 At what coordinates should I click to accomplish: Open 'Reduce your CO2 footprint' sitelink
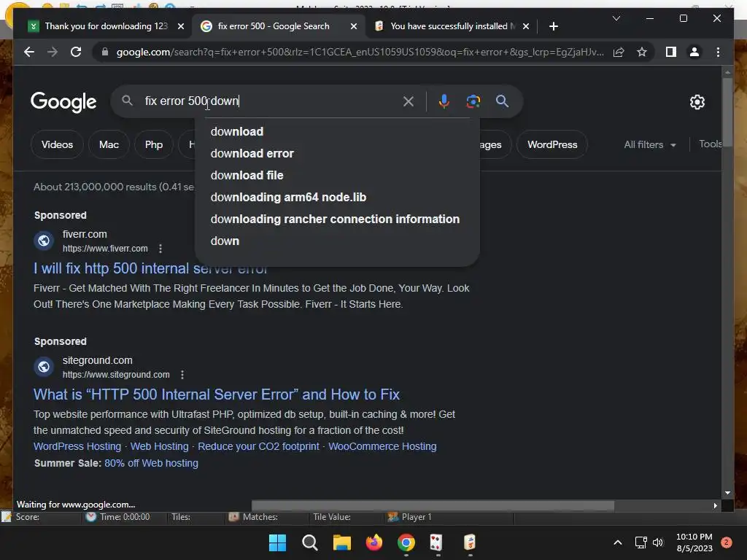(258, 447)
